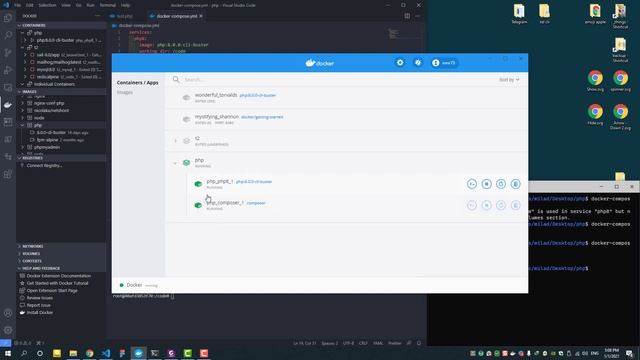Open the composer image link
The image size is (640, 360).
click(x=256, y=203)
